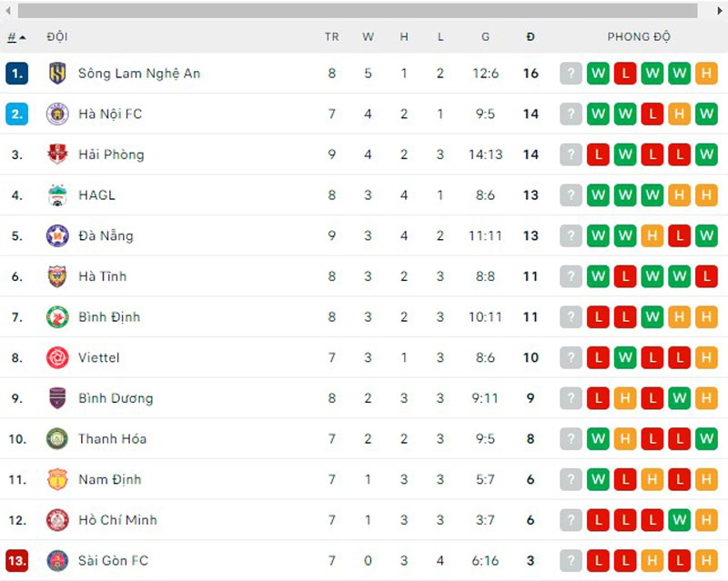
Task: Click the horizontal scrollbar thumb at top
Action: (358, 11)
